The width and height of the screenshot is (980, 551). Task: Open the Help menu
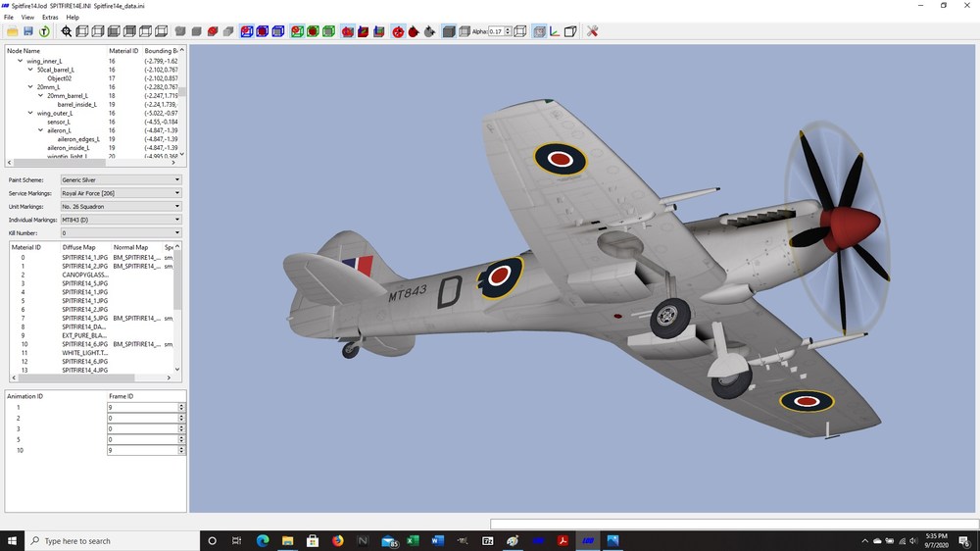[73, 18]
